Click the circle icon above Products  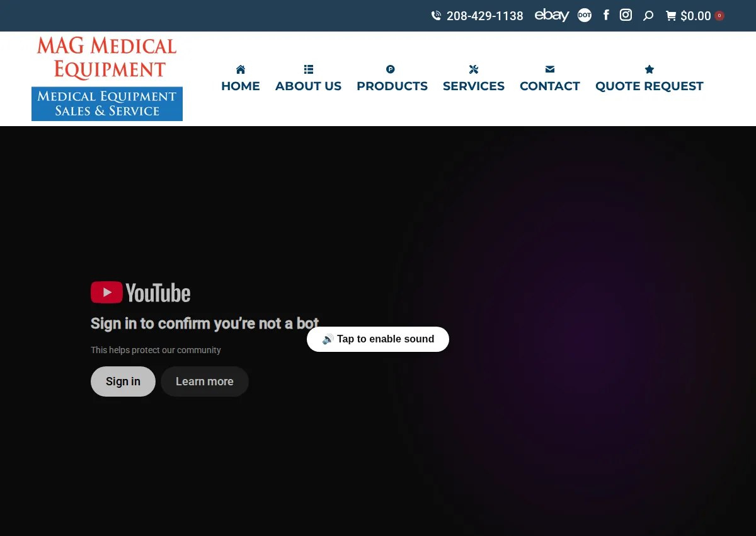point(391,69)
